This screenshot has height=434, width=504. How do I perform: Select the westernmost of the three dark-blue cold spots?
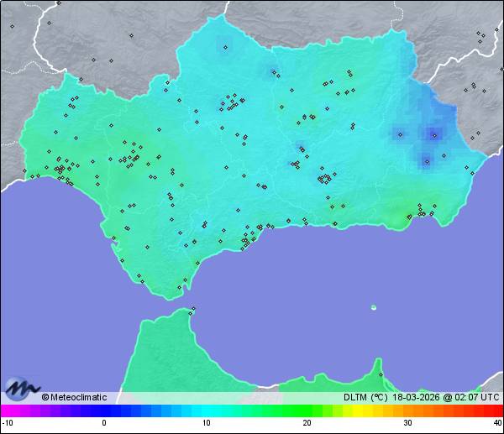point(400,133)
